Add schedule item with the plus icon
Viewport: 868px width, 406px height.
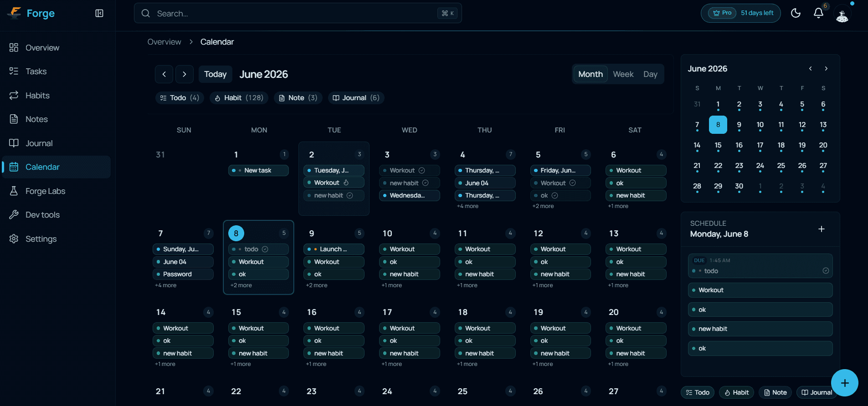click(821, 229)
